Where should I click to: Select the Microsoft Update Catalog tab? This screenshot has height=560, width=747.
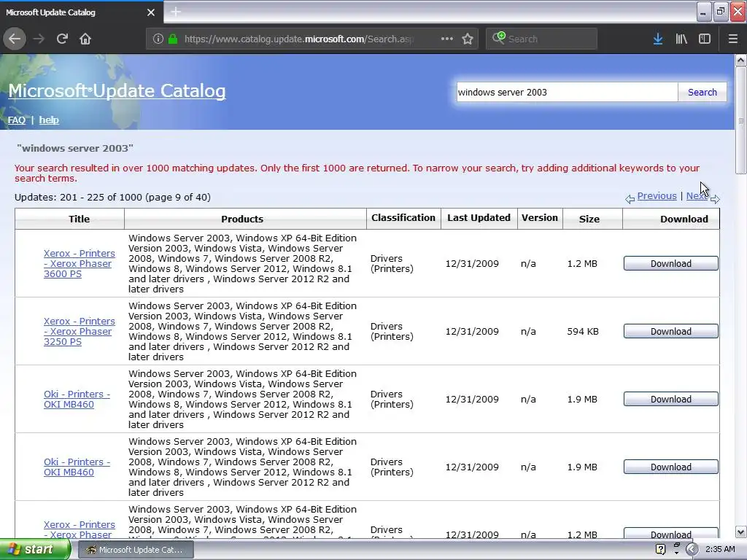(81, 12)
